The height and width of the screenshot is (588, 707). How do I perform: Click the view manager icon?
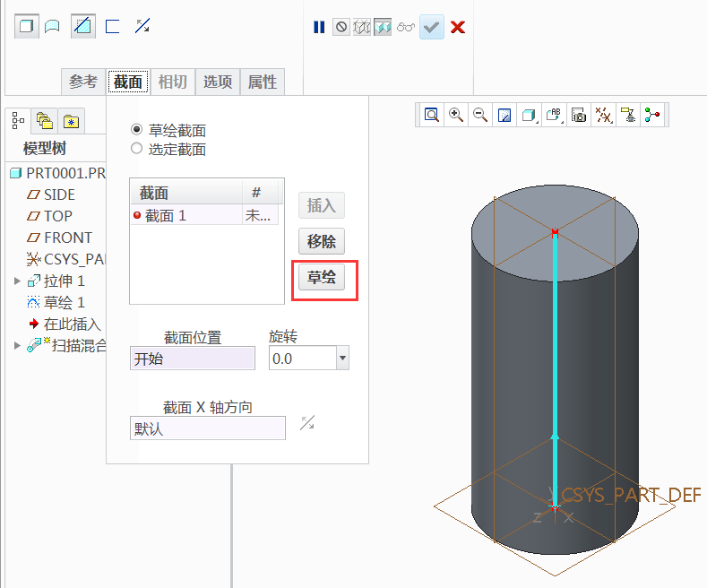point(579,115)
